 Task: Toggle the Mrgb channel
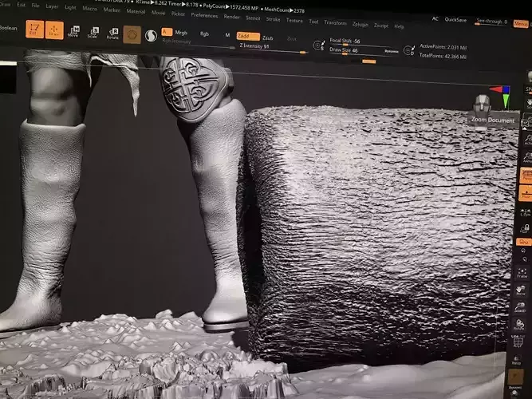click(181, 33)
